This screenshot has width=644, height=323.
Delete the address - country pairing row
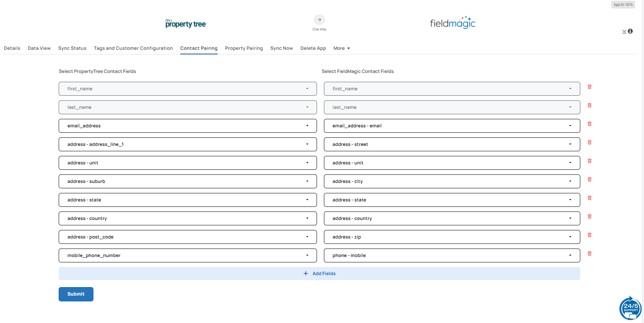point(590,216)
